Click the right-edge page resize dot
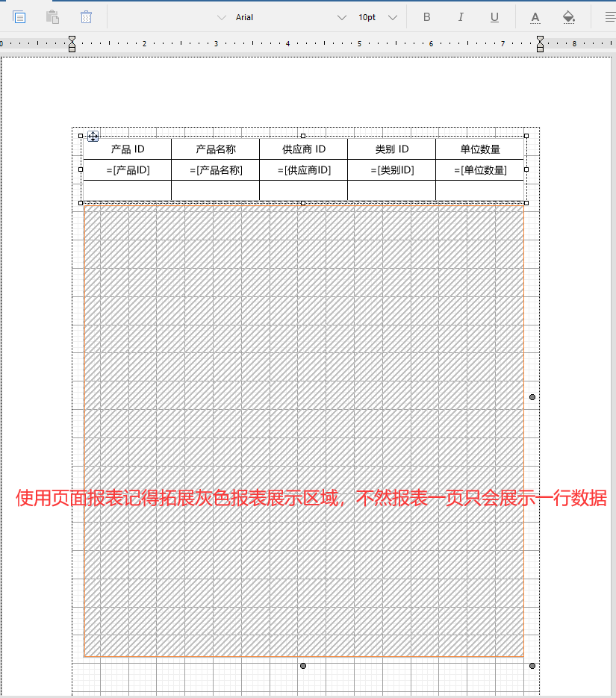This screenshot has width=616, height=698. 532,397
